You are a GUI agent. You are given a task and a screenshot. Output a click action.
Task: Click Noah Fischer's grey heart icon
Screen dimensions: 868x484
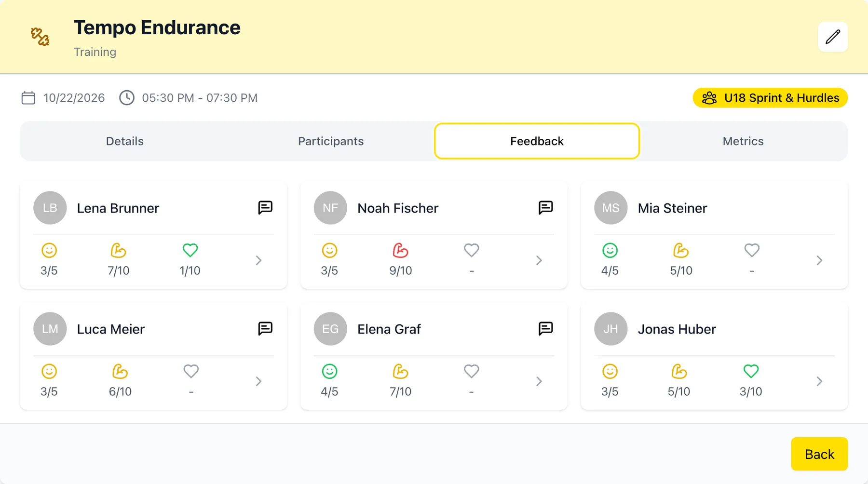tap(472, 250)
